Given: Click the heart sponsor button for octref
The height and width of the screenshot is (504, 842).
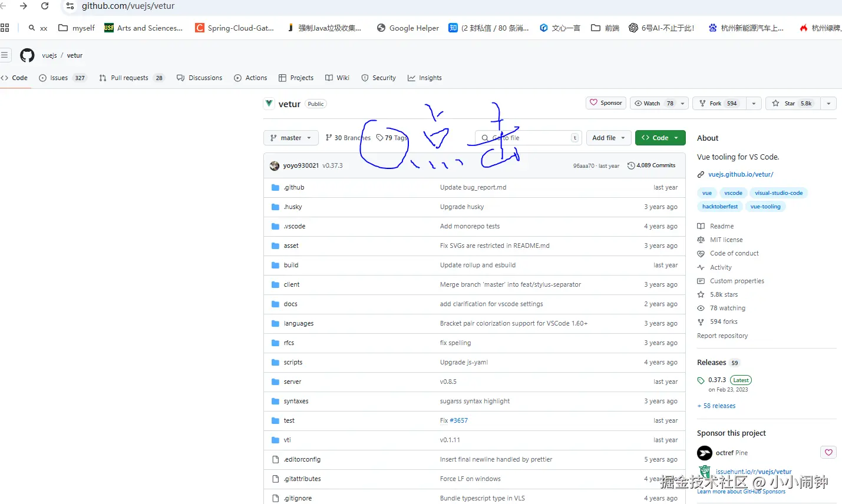Looking at the screenshot, I should click(828, 452).
